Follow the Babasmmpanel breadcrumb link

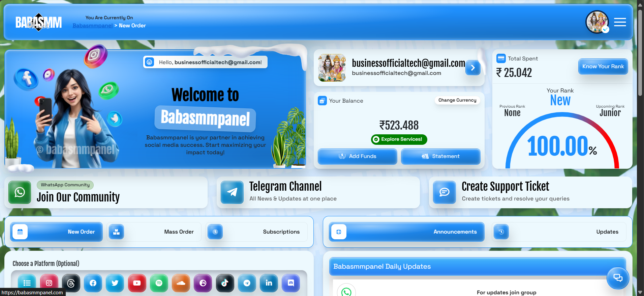coord(93,26)
